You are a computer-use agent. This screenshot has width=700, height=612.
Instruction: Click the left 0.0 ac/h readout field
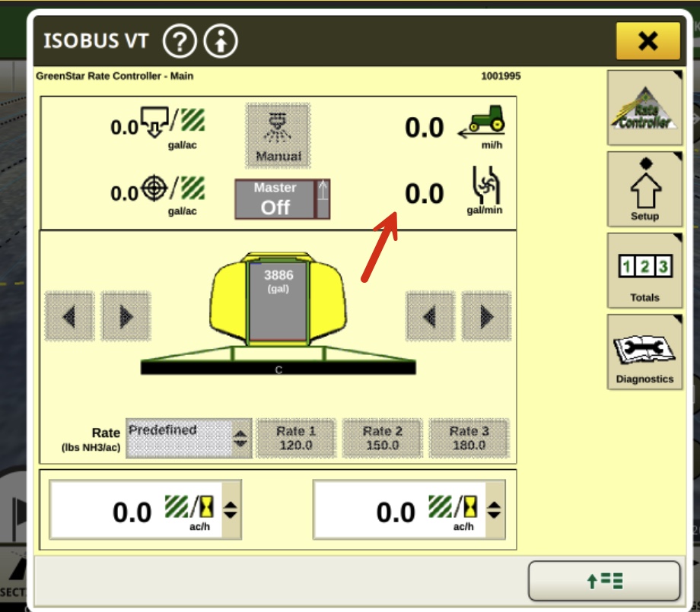click(145, 509)
